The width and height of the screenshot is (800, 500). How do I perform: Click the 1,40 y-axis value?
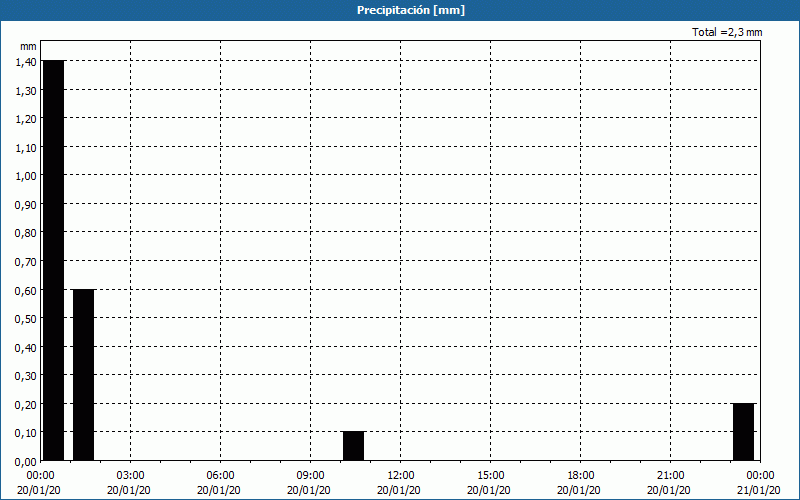pos(26,62)
